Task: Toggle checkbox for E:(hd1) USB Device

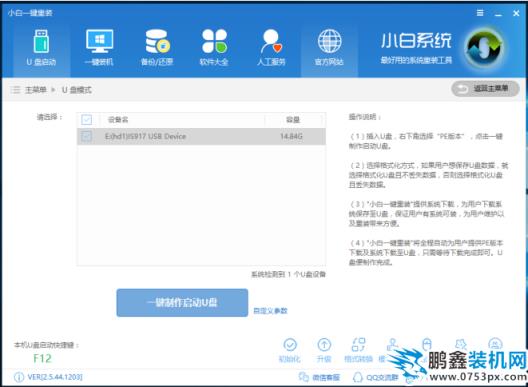Action: (x=87, y=136)
